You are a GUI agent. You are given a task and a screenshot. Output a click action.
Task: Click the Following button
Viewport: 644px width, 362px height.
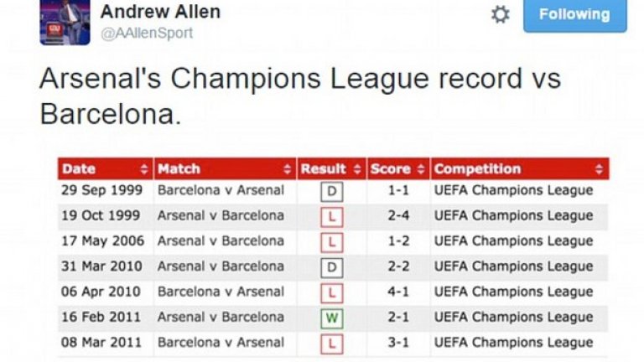tap(574, 15)
